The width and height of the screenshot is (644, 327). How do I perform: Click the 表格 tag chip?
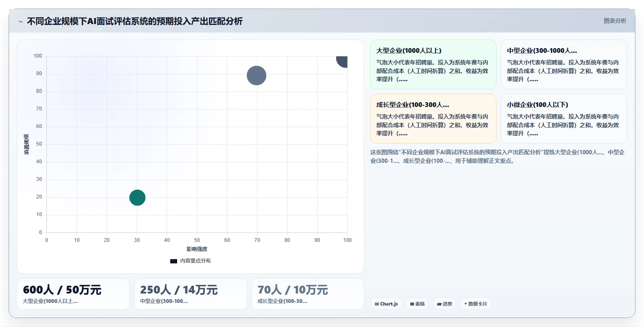tap(417, 304)
